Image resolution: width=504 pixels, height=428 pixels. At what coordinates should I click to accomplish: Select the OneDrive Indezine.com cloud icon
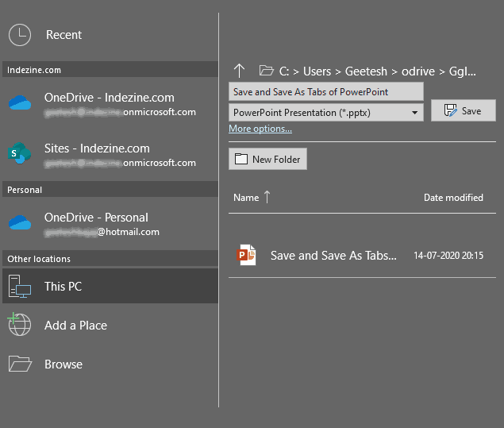pos(20,103)
